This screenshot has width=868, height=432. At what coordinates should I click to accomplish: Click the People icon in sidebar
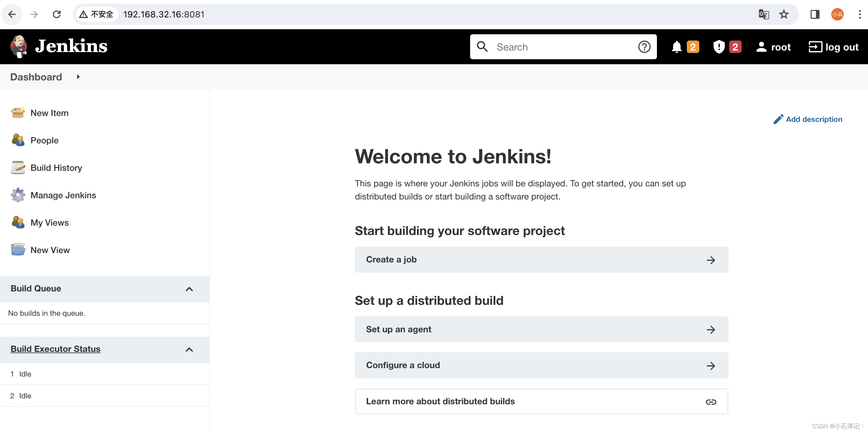[18, 140]
